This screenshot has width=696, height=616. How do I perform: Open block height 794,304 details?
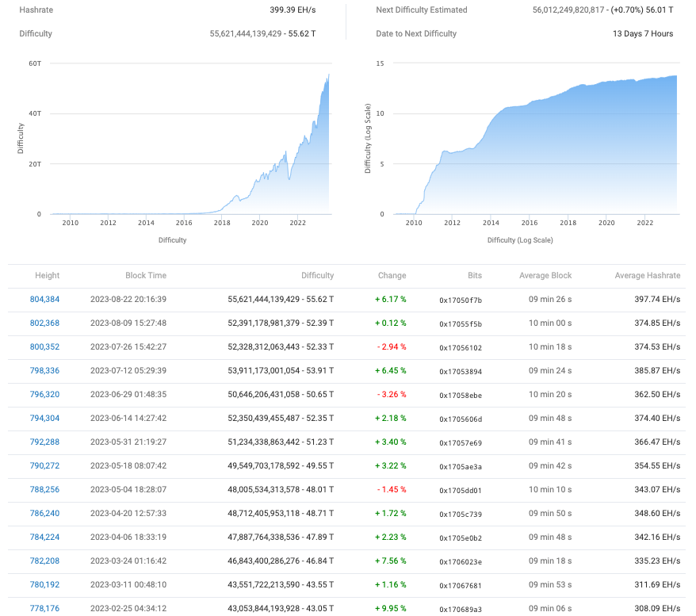pyautogui.click(x=47, y=418)
